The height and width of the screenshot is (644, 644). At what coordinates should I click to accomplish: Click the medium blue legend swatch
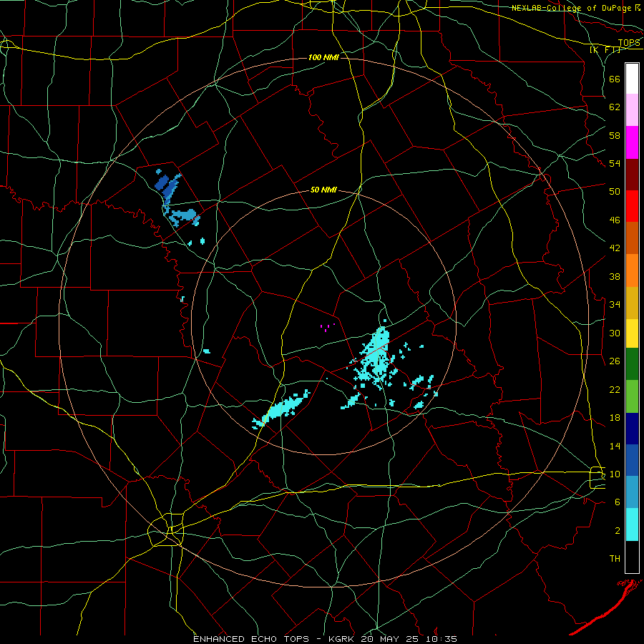coord(632,460)
